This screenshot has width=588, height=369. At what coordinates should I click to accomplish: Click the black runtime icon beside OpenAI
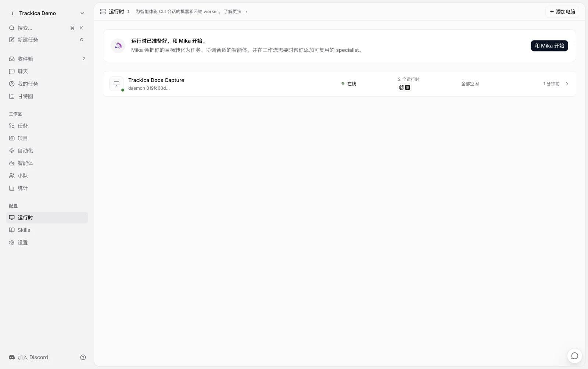pyautogui.click(x=408, y=87)
